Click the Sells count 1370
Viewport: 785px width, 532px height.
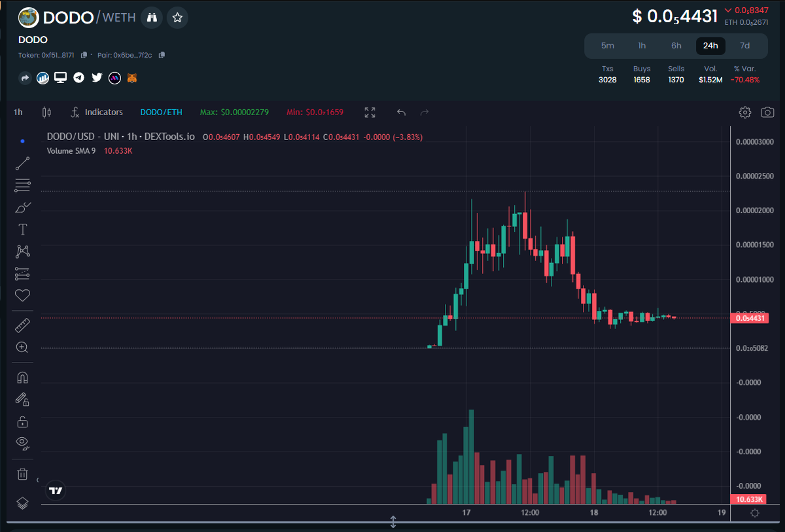(676, 80)
